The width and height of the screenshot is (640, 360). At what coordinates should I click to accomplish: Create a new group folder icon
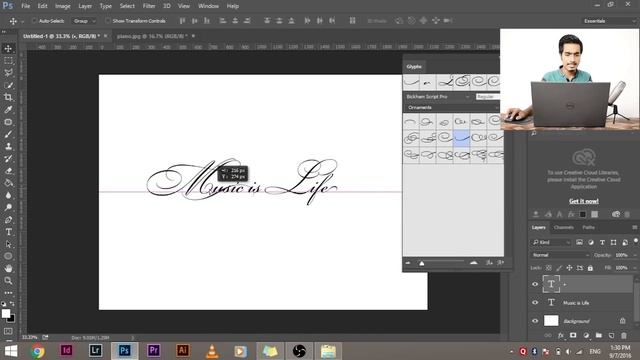pyautogui.click(x=599, y=335)
